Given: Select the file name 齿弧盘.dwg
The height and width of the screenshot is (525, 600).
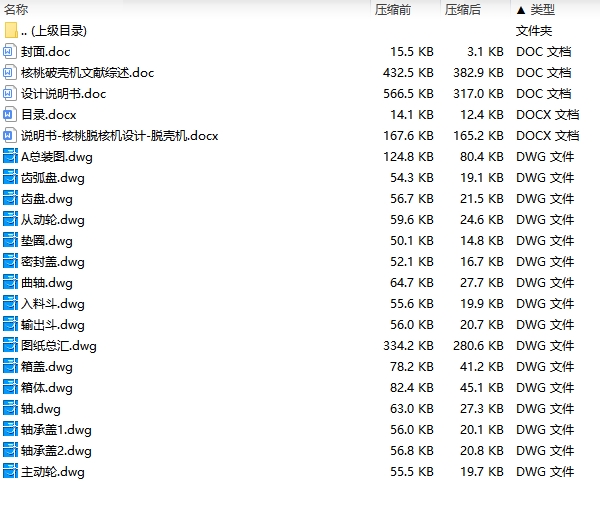Looking at the screenshot, I should [x=53, y=178].
